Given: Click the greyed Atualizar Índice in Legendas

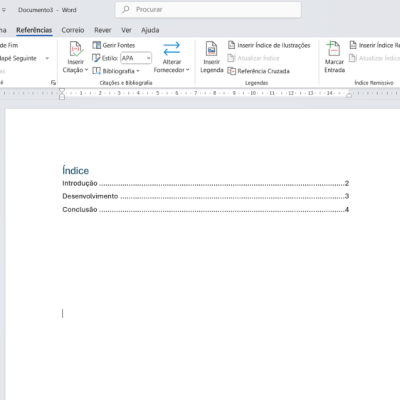Looking at the screenshot, I should coord(253,58).
